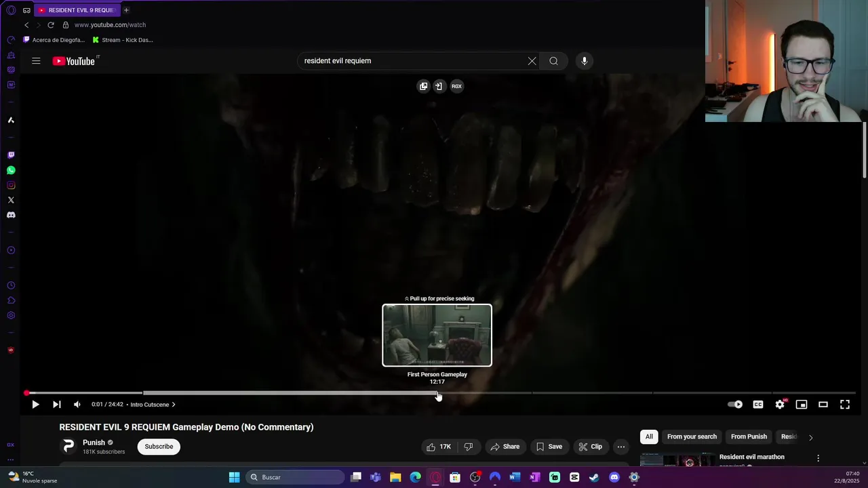The width and height of the screenshot is (868, 488).
Task: Select RESIDENT EVIL 9 REQUIEM tab
Action: coord(76,10)
